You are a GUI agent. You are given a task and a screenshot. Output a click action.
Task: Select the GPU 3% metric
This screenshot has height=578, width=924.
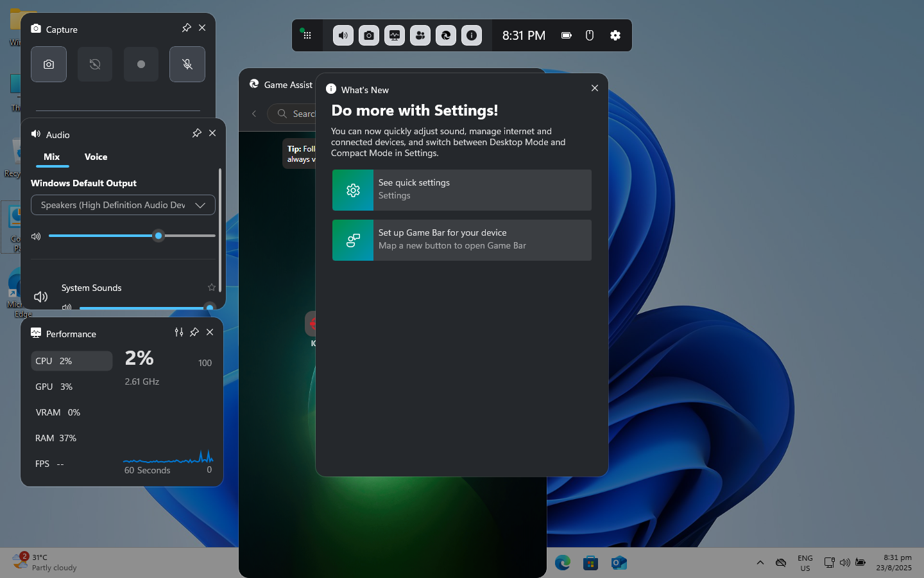point(72,387)
